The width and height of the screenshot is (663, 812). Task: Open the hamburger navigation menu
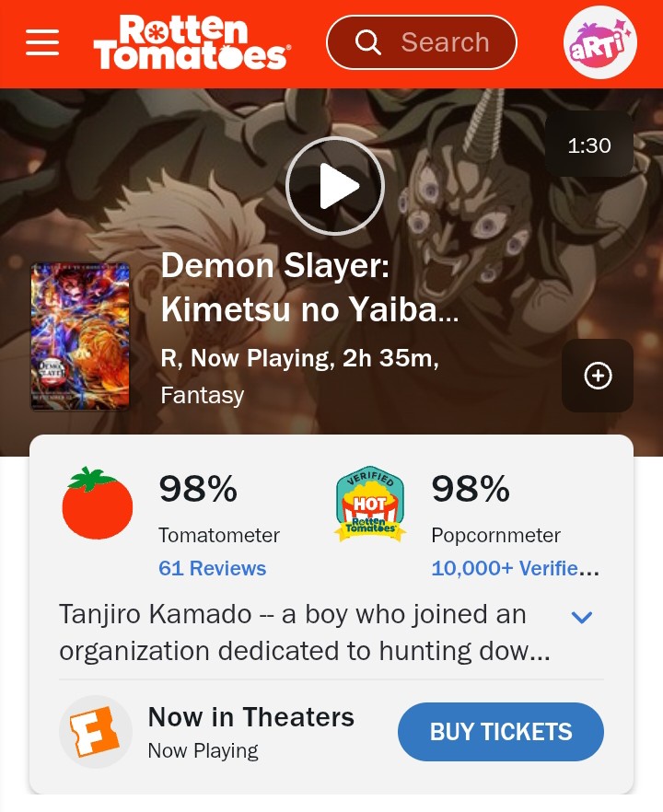click(42, 42)
